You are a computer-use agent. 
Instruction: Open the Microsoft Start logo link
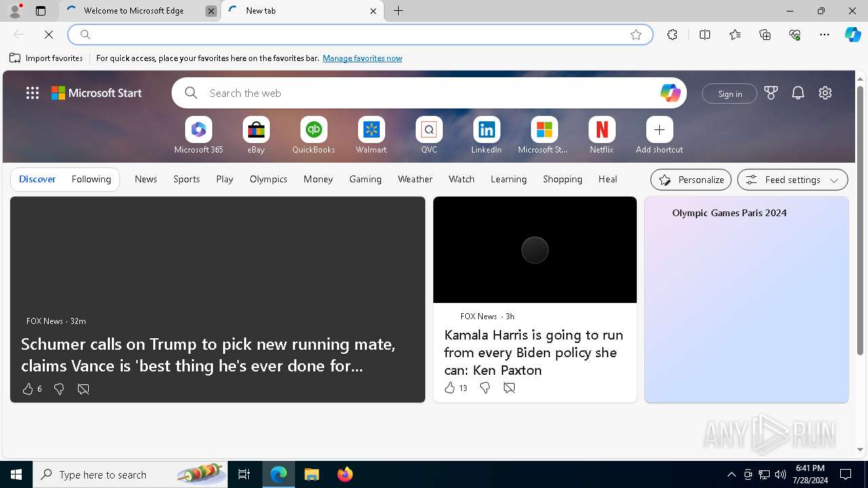click(97, 93)
